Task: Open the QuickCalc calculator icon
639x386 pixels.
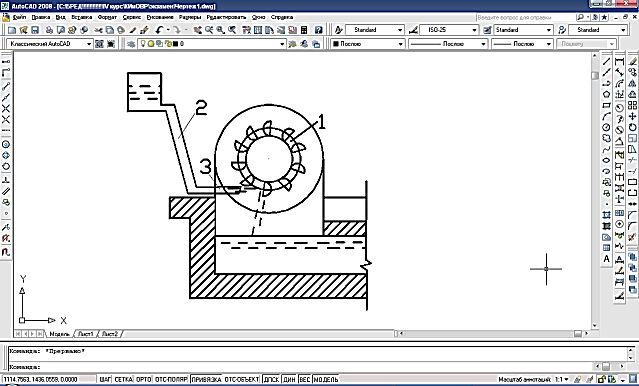Action: (304, 30)
